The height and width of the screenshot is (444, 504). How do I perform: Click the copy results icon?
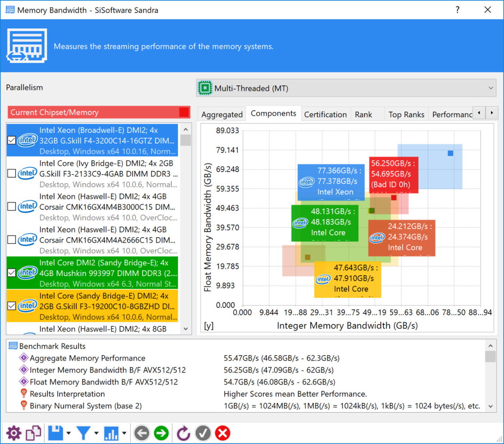pos(34,433)
